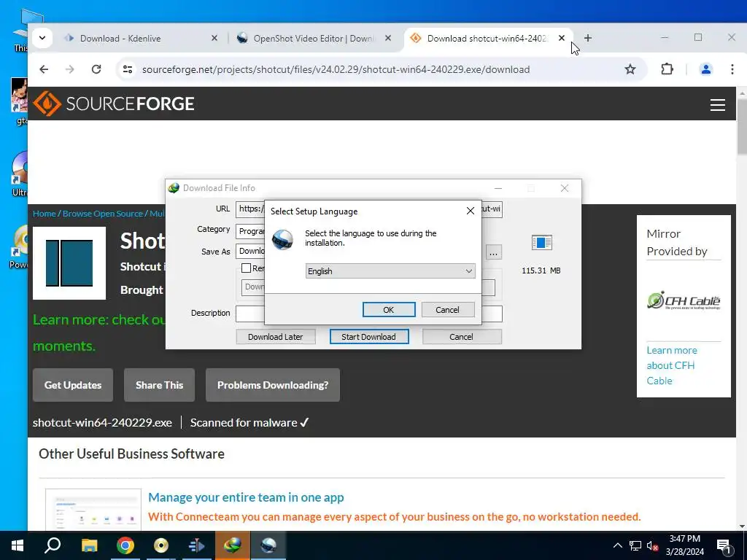
Task: Click the Share This button
Action: click(x=159, y=385)
